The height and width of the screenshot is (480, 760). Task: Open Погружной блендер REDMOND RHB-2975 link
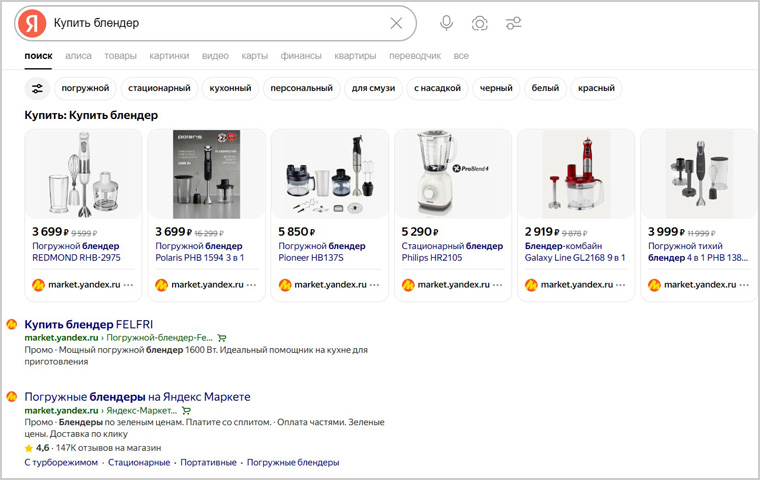(76, 252)
